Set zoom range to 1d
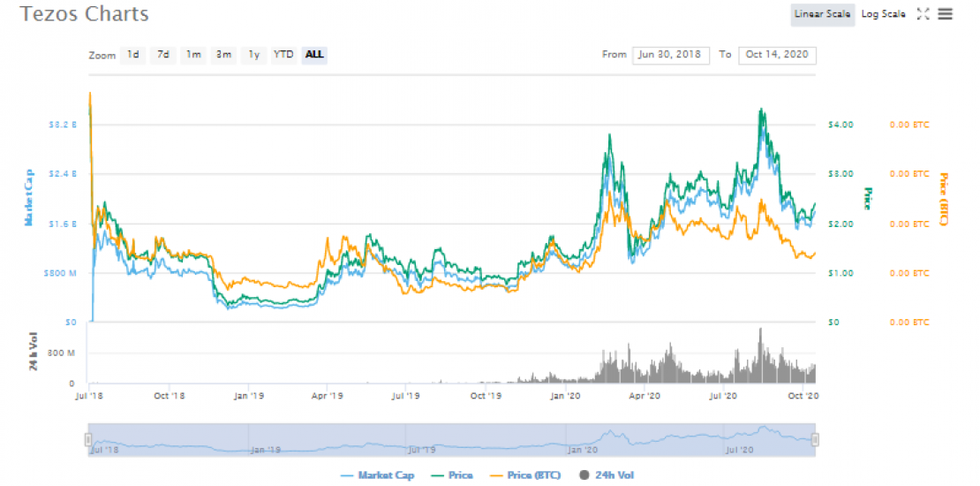This screenshot has width=980, height=486. pyautogui.click(x=132, y=55)
